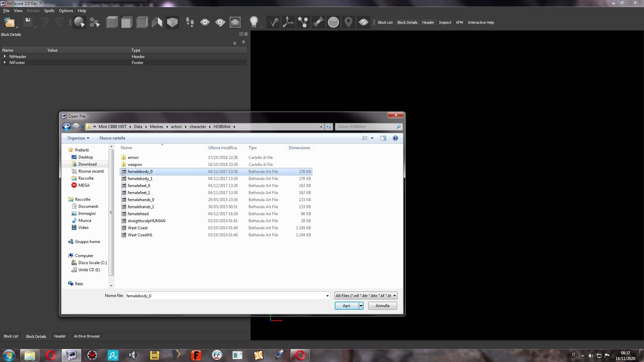The height and width of the screenshot is (362, 644).
Task: Open the address bar path dropdown
Action: (x=321, y=127)
